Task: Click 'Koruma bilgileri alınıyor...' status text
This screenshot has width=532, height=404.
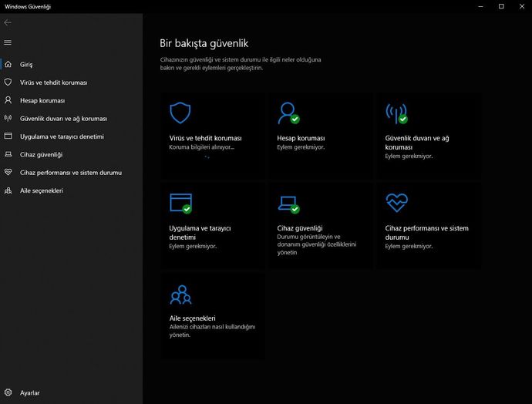Action: [x=201, y=147]
